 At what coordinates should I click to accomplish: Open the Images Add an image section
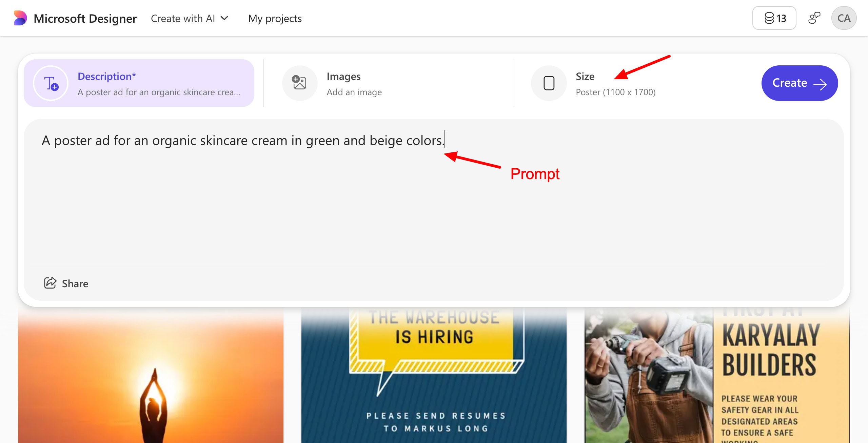click(x=354, y=84)
